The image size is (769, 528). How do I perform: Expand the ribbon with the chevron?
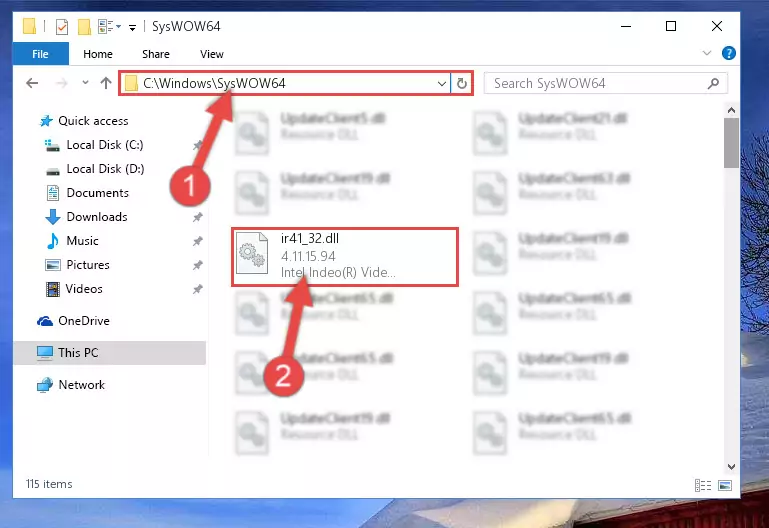(707, 53)
